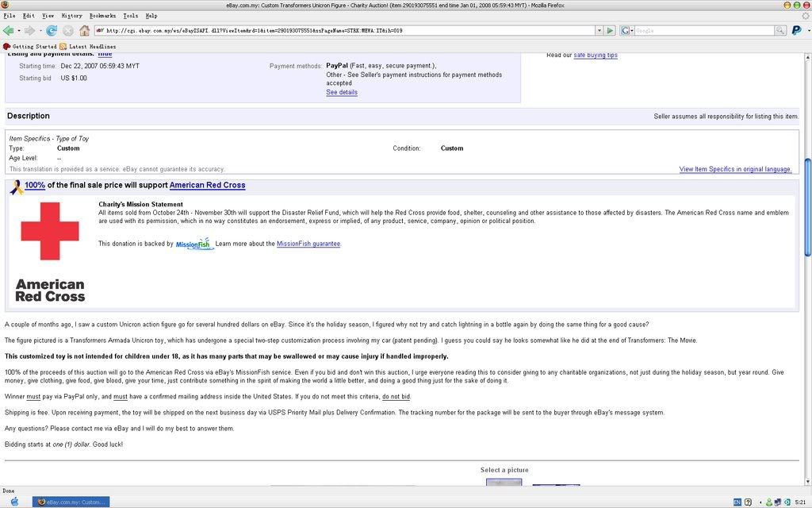Image resolution: width=812 pixels, height=508 pixels.
Task: Click 'Dec 22, 2007 05:59:43 MYT' starting time
Action: point(100,67)
